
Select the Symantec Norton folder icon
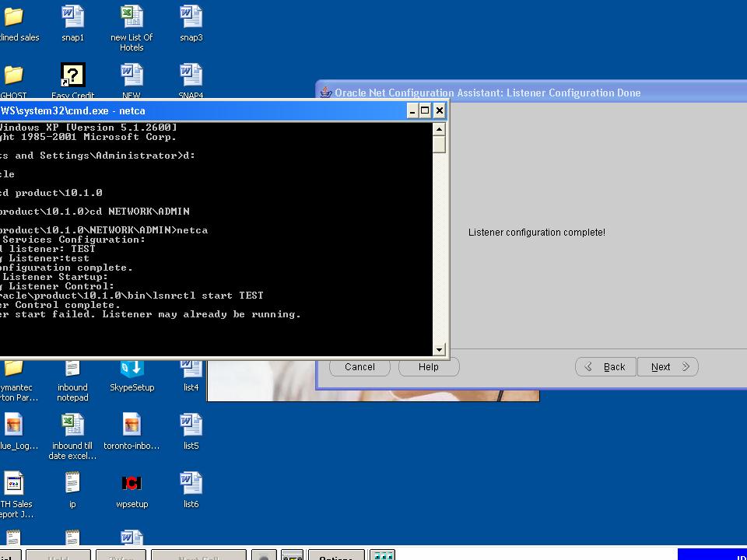14,369
